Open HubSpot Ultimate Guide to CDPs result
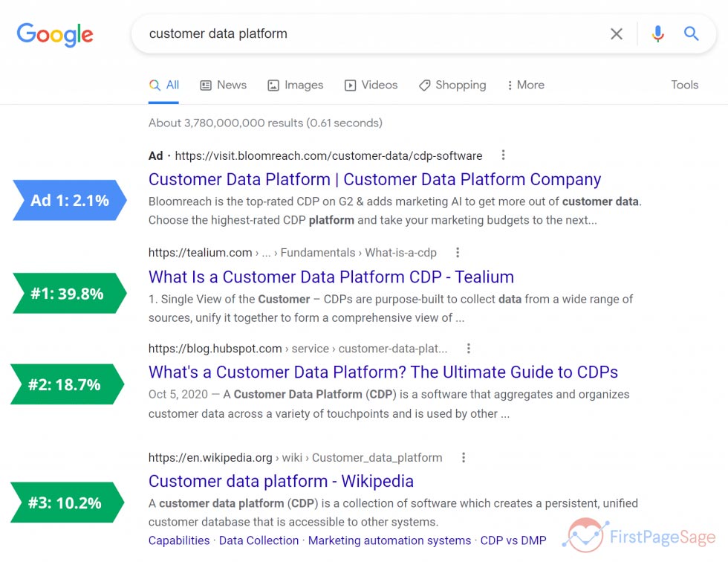Screen dimensions: 728x562 (x=383, y=372)
